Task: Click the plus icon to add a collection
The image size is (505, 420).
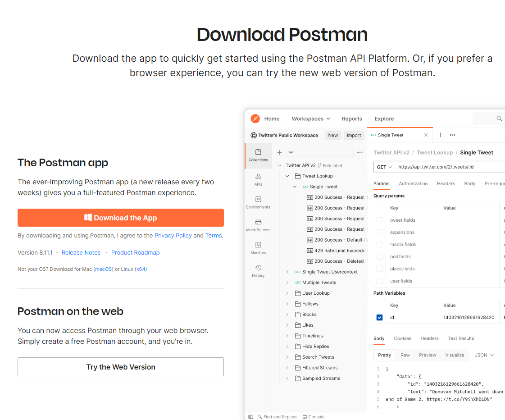Action: pyautogui.click(x=280, y=152)
